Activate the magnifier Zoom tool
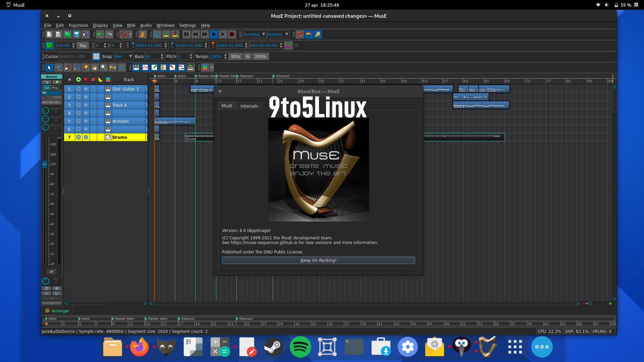This screenshot has height=362, width=644. point(104,67)
